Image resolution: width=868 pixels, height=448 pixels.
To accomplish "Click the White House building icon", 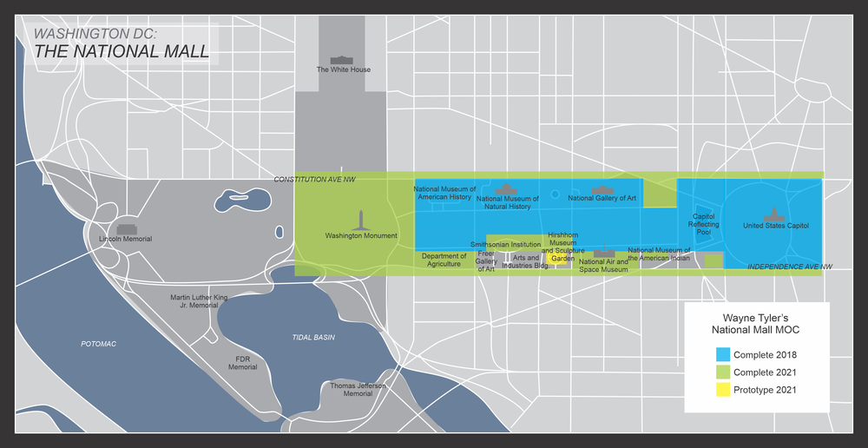I will pyautogui.click(x=341, y=60).
